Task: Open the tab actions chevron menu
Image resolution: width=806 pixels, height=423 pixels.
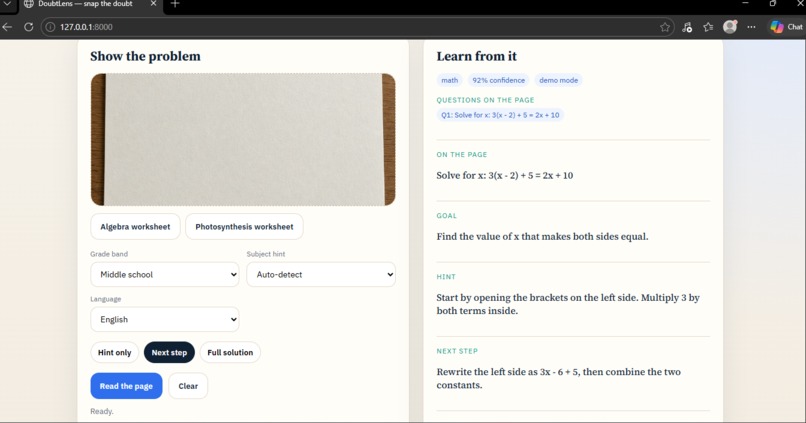Action: pos(7,4)
